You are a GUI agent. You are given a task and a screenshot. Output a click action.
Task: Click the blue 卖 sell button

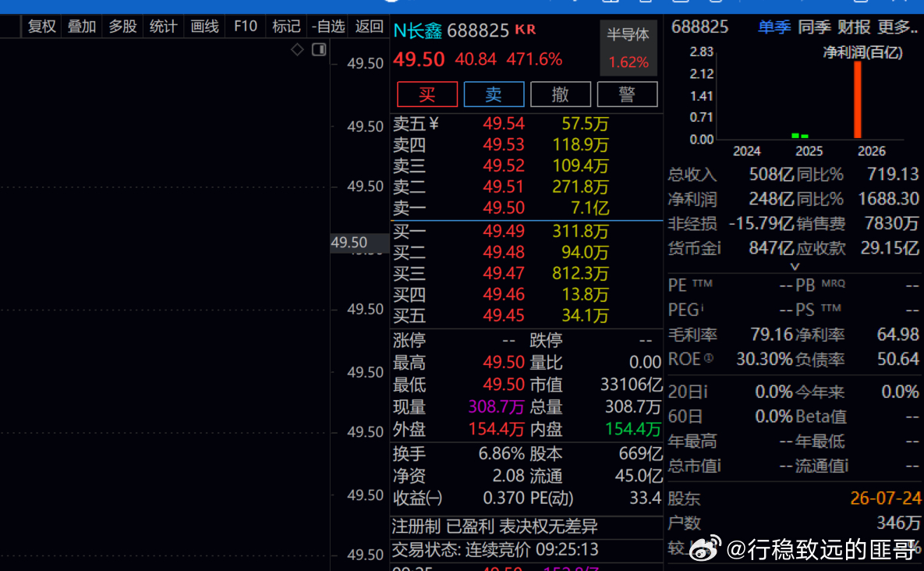[494, 94]
